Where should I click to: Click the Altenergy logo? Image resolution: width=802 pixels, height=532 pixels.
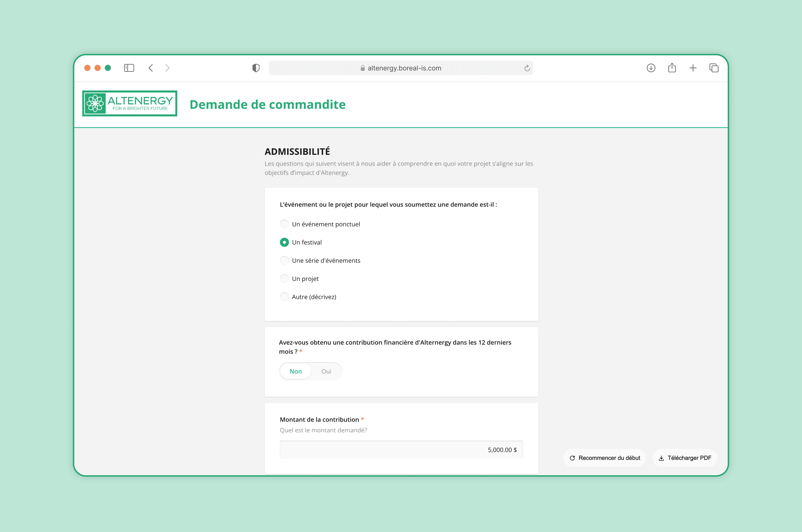130,104
